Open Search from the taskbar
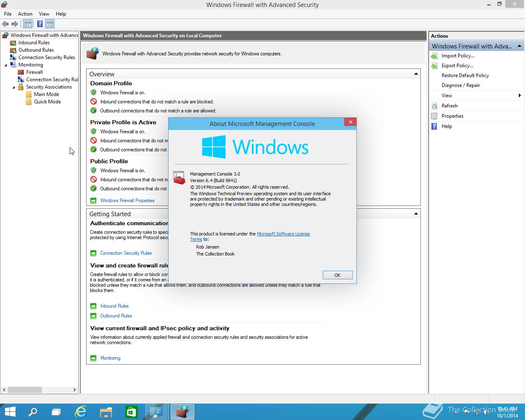The image size is (525, 420). pos(33,412)
